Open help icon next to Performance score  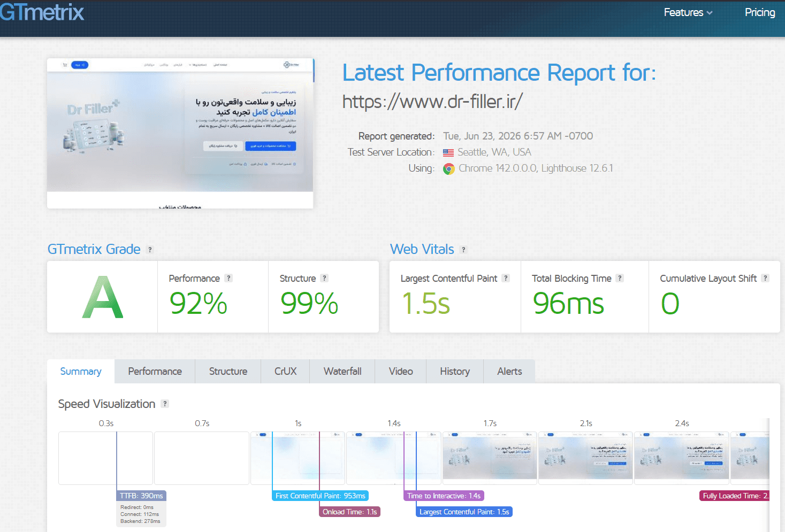point(228,278)
